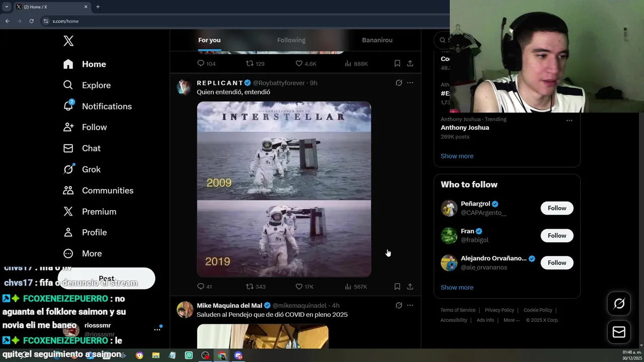Screen dimensions: 644x362
Task: Show more trending topics
Action: [457, 156]
